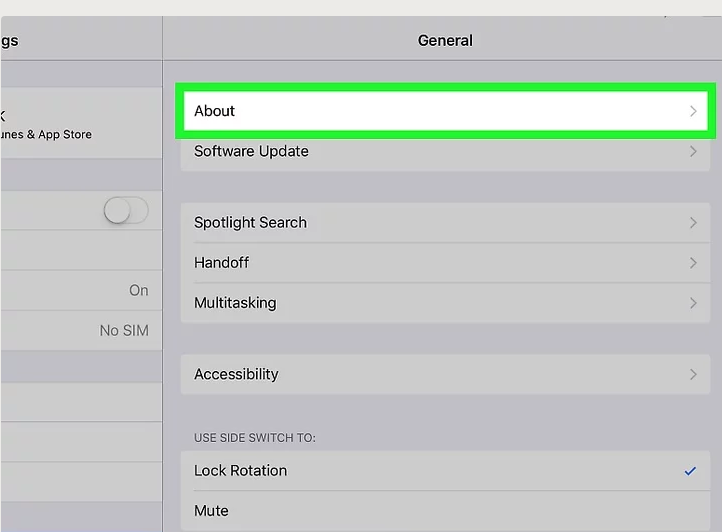Select Lock Rotation for the side switch
722x532 pixels.
240,471
